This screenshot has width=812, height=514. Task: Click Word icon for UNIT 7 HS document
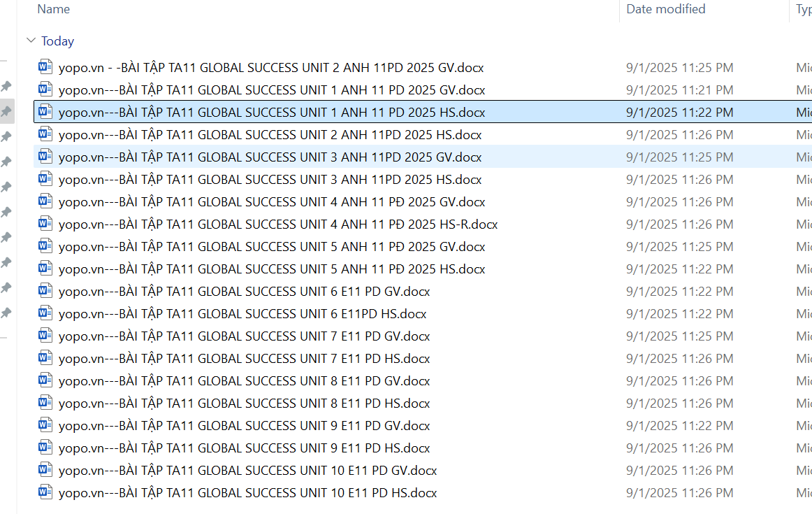(x=45, y=358)
